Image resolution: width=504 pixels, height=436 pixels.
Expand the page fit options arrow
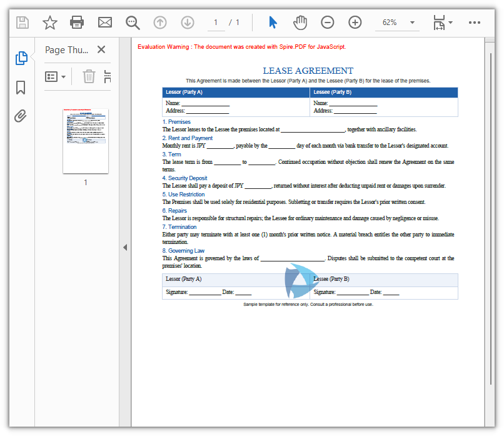451,23
